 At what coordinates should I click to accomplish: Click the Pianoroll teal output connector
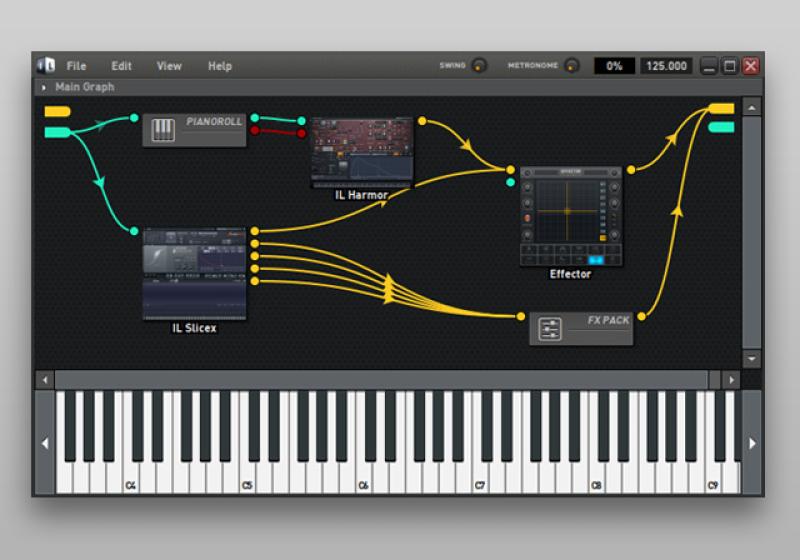point(255,118)
